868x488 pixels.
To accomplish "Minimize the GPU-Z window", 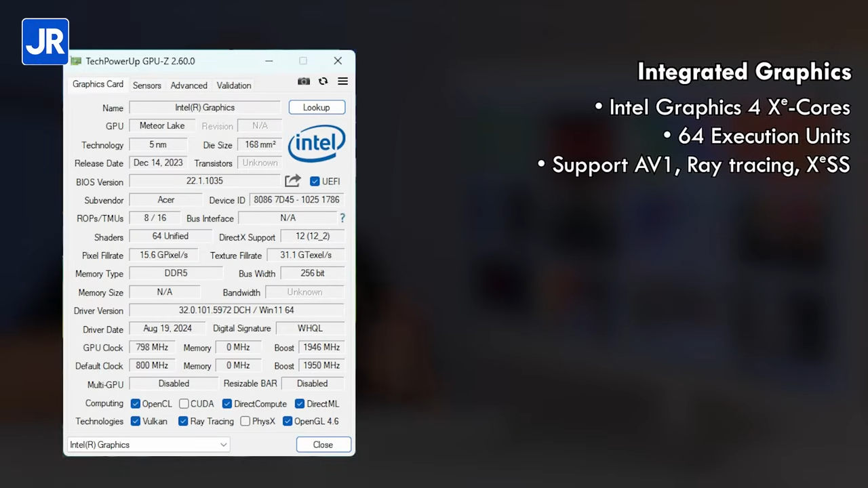I will click(269, 61).
